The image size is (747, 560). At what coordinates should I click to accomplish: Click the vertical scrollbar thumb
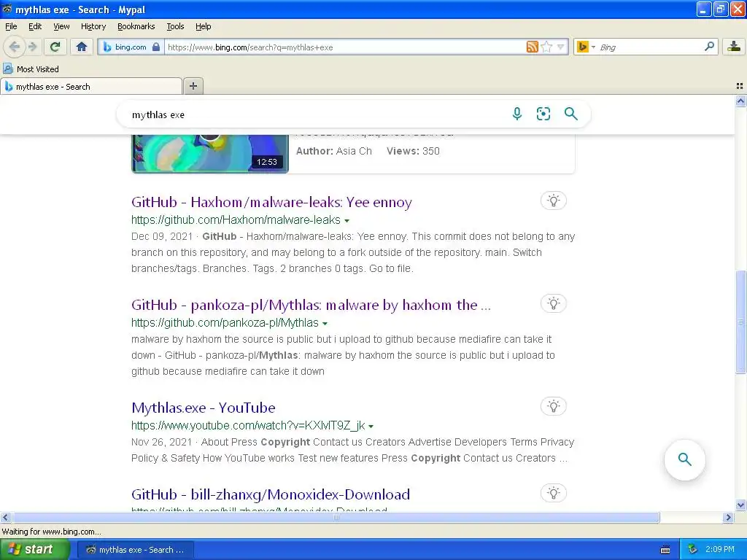click(741, 322)
